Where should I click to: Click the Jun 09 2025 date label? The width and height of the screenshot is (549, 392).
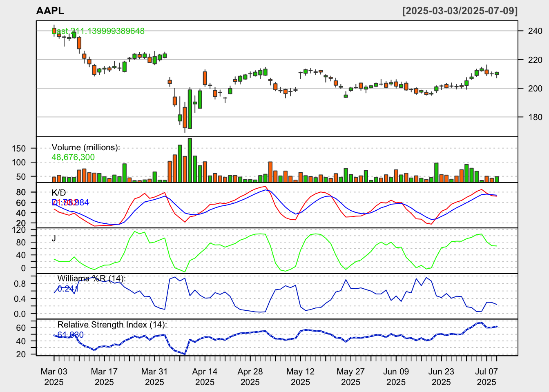(x=396, y=377)
